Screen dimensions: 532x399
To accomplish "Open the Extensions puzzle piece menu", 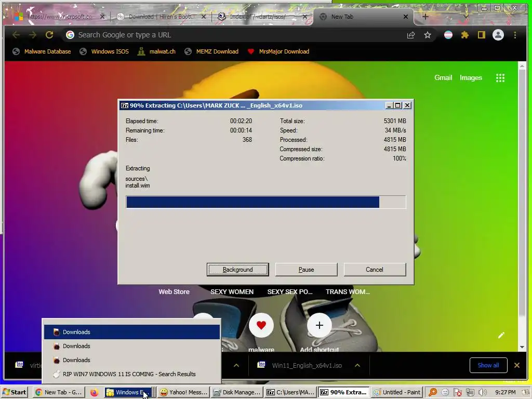I will 465,35.
